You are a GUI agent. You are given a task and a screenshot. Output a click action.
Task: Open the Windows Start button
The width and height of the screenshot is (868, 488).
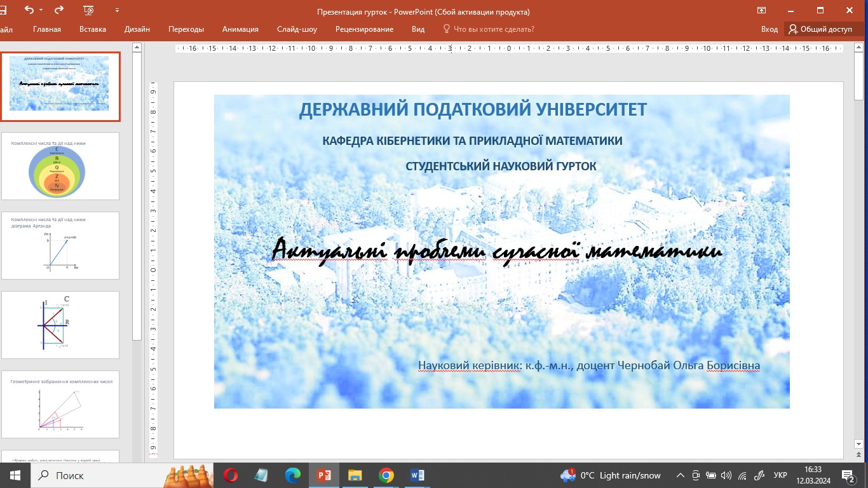(x=14, y=475)
